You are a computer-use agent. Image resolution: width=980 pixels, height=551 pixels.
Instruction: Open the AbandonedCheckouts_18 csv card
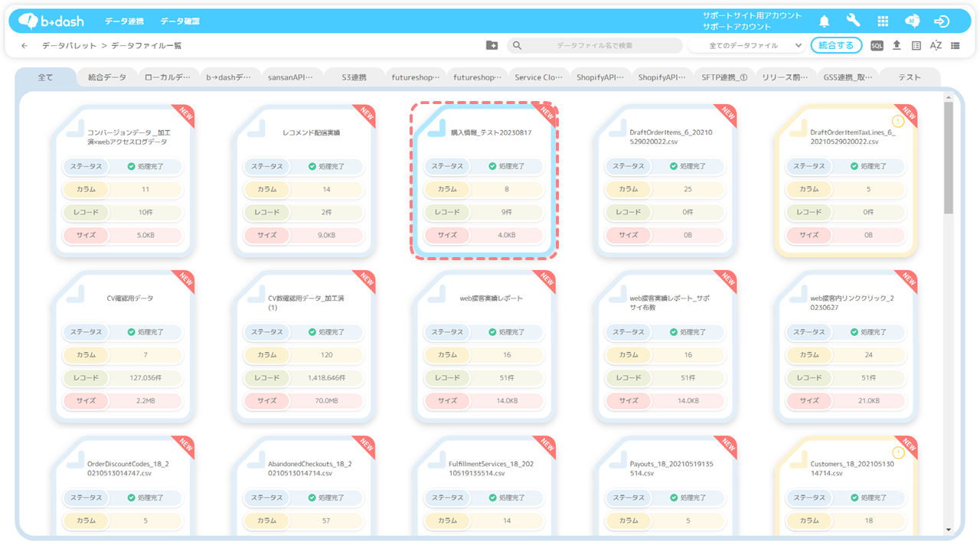click(x=304, y=486)
